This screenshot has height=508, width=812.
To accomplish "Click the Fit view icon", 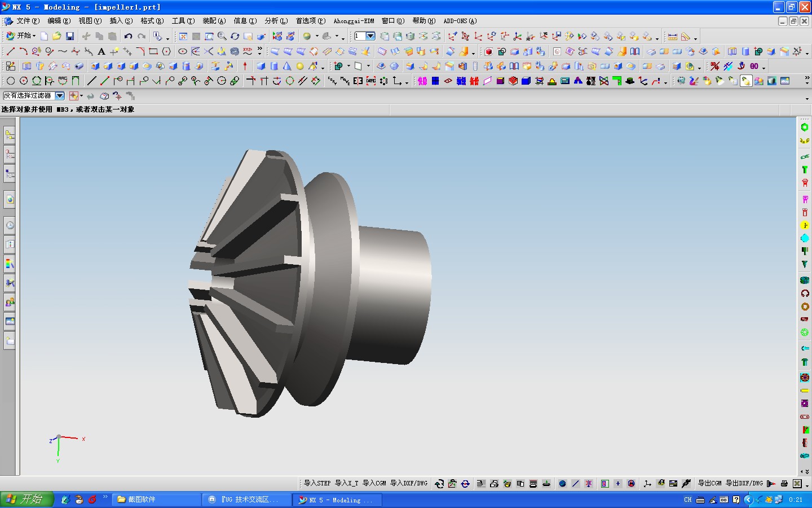I will coord(183,36).
